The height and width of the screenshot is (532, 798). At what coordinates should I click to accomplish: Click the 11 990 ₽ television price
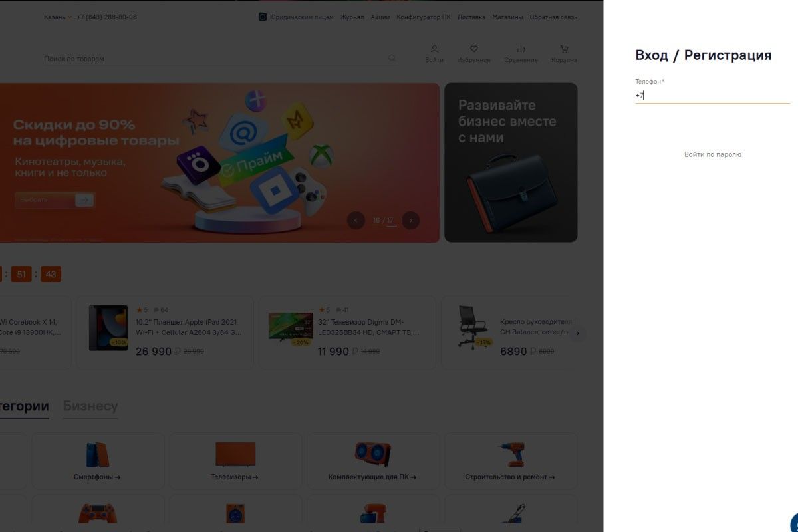pos(339,351)
